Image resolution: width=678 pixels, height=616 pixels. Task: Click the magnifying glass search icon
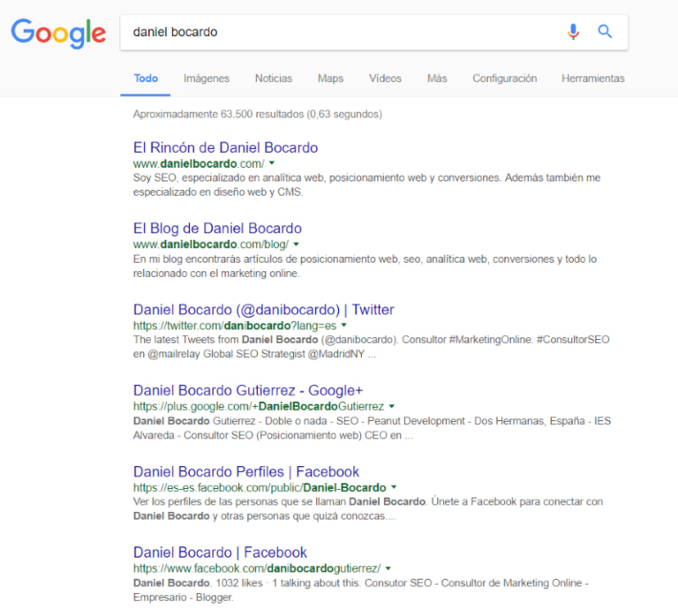tap(605, 32)
